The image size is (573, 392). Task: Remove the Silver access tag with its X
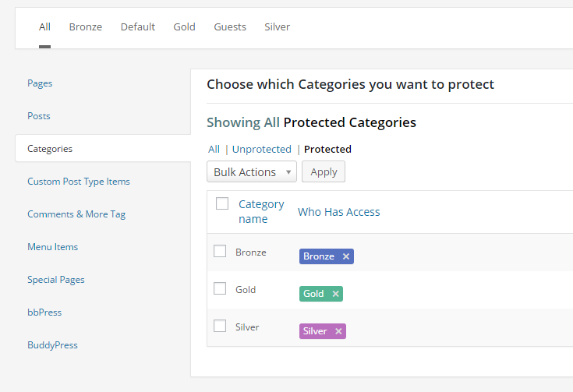(x=338, y=331)
